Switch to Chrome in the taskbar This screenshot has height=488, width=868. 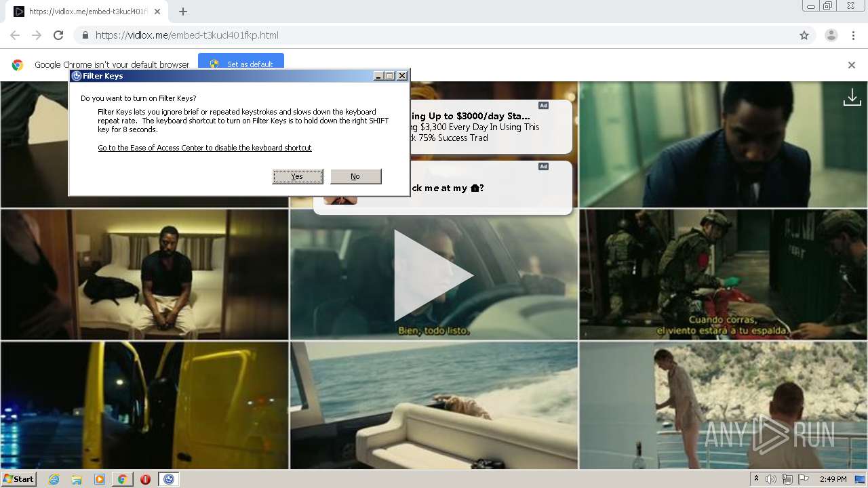point(122,479)
